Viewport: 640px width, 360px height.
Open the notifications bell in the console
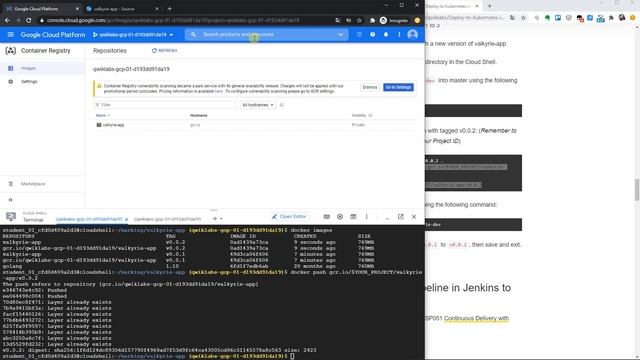point(386,35)
